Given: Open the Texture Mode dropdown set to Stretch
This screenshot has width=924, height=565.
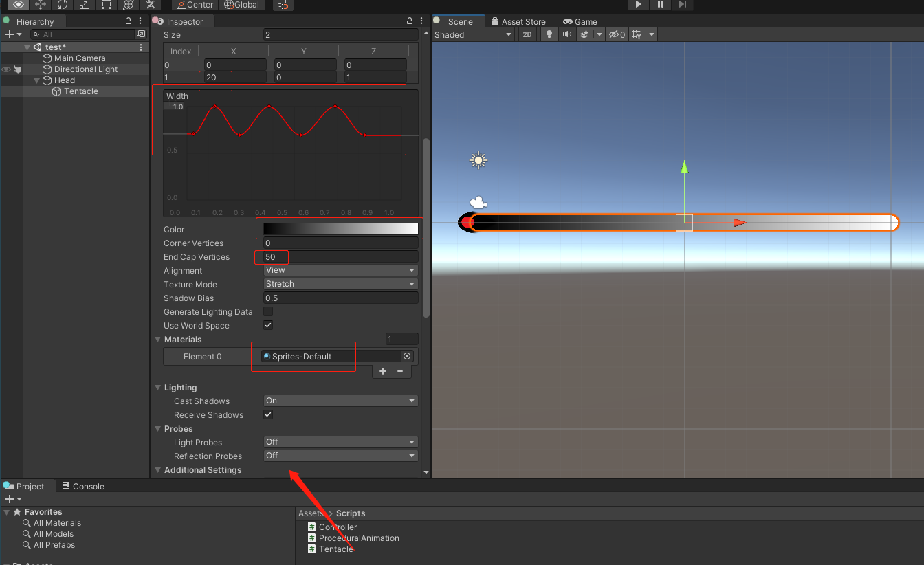Looking at the screenshot, I should pyautogui.click(x=340, y=284).
